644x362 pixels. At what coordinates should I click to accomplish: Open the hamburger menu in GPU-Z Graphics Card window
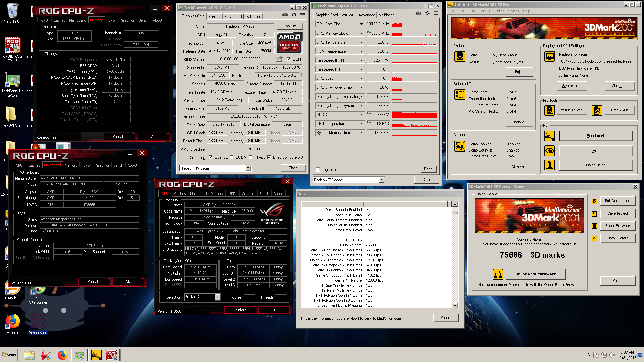coord(302,15)
